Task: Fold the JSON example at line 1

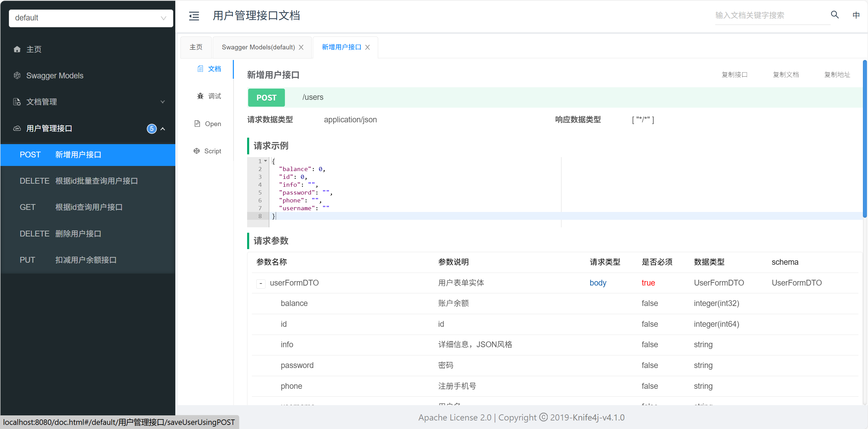Action: coord(266,161)
